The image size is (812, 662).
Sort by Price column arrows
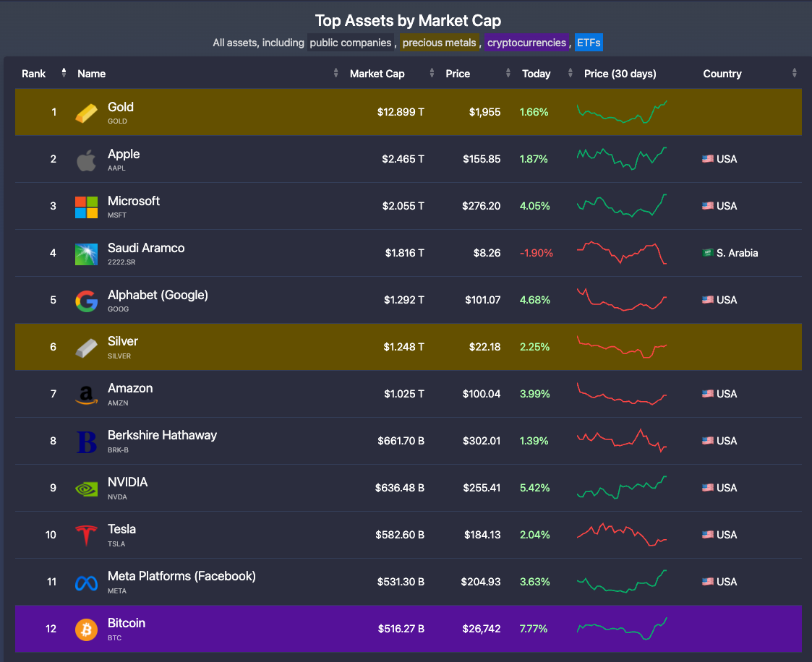pyautogui.click(x=508, y=73)
